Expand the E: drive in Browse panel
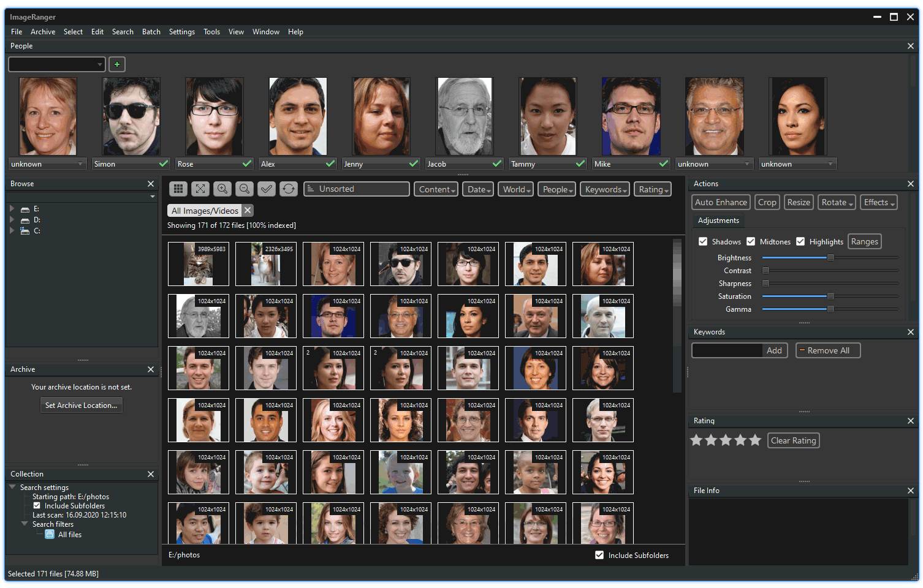Image resolution: width=923 pixels, height=588 pixels. [x=11, y=208]
